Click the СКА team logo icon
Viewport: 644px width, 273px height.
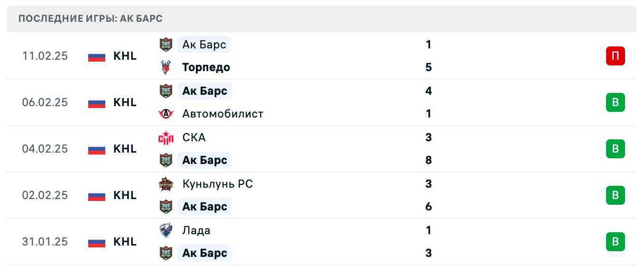[x=166, y=137]
